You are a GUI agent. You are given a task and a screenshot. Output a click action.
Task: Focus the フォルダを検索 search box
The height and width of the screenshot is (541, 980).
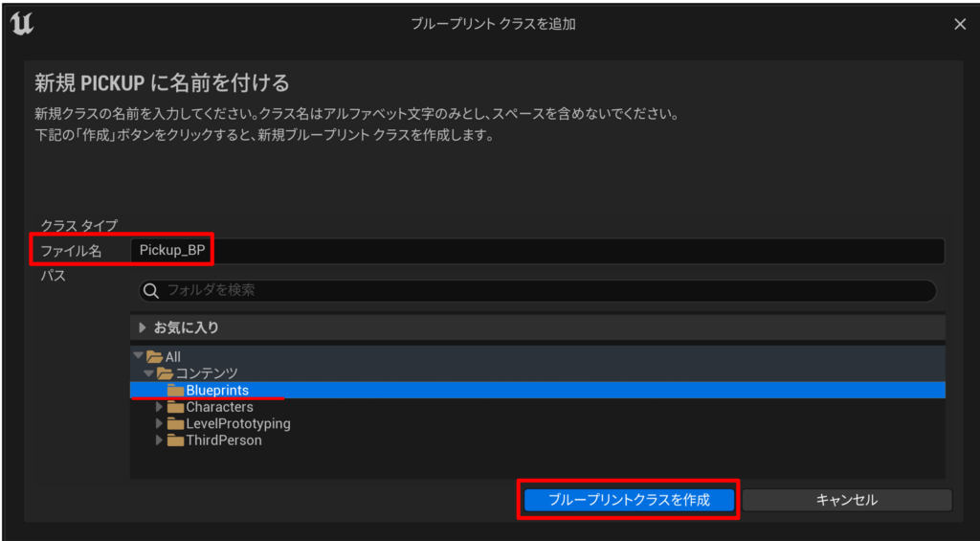[x=538, y=291]
